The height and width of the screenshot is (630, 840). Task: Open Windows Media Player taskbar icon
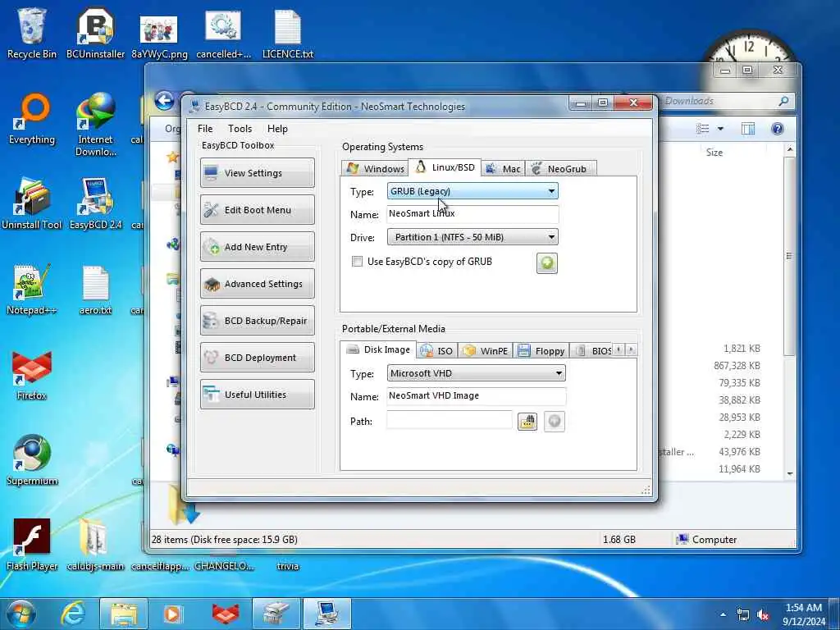(172, 614)
